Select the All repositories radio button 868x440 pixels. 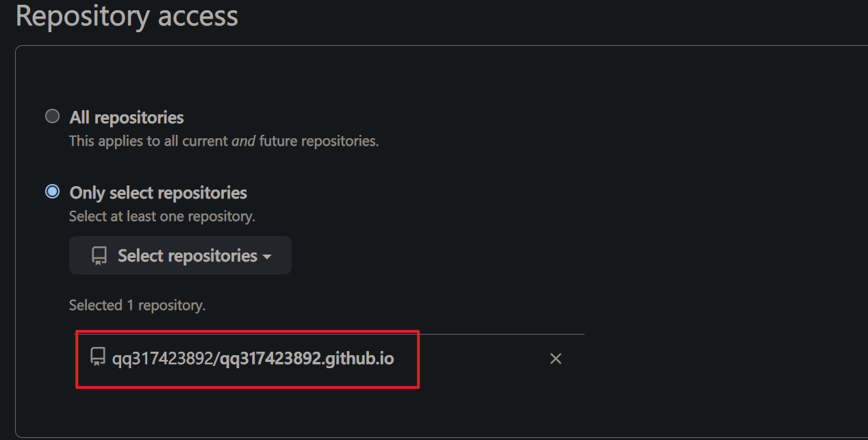[x=52, y=116]
